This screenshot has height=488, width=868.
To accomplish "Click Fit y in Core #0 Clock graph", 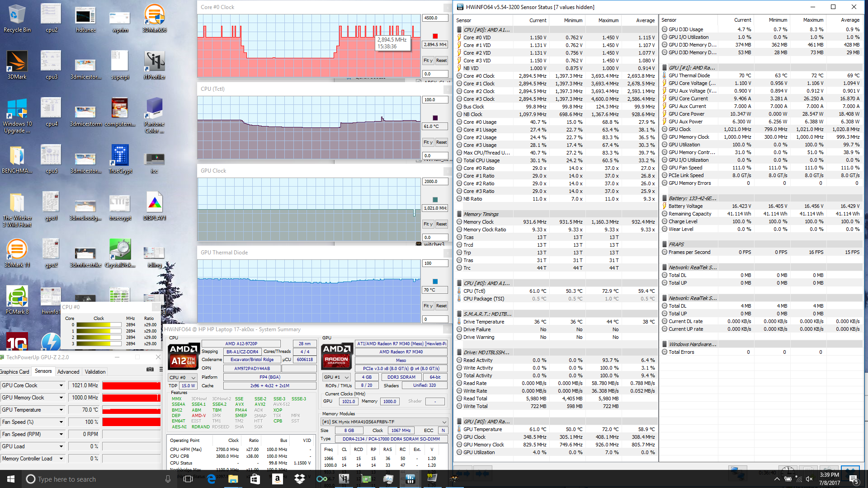I will 428,61.
